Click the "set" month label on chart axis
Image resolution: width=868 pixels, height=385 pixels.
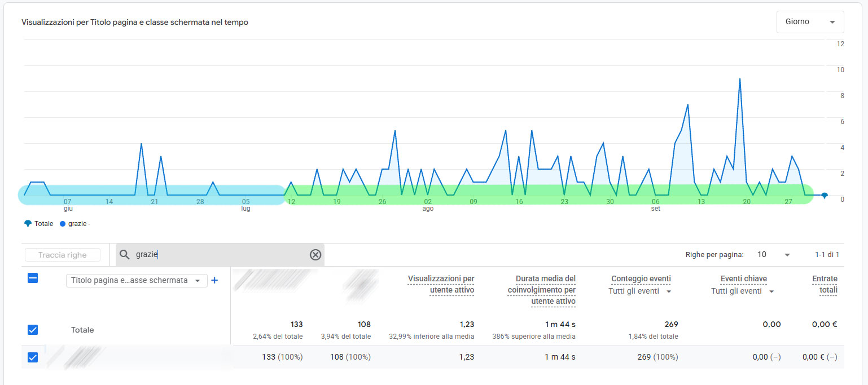point(655,209)
